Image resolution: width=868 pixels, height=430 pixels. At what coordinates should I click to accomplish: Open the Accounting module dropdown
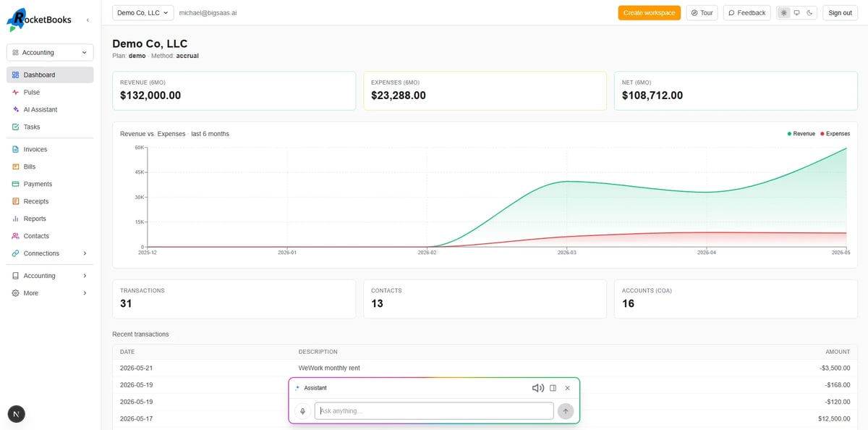[50, 52]
